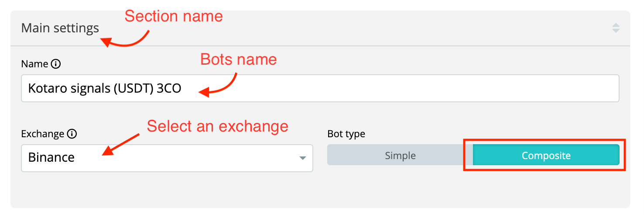The height and width of the screenshot is (215, 644).
Task: Click the 'Bot type' label
Action: (x=346, y=134)
